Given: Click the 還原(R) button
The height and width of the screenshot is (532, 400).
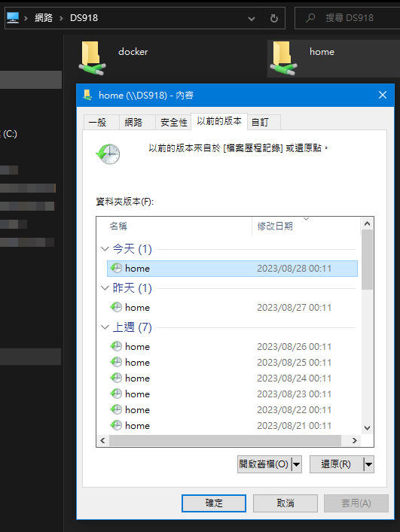Looking at the screenshot, I should coord(336,464).
